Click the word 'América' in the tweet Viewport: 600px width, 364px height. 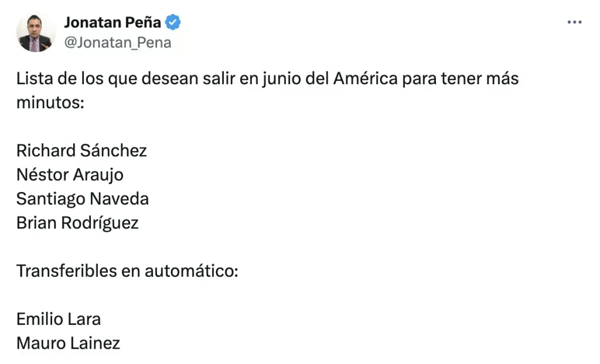tap(365, 78)
